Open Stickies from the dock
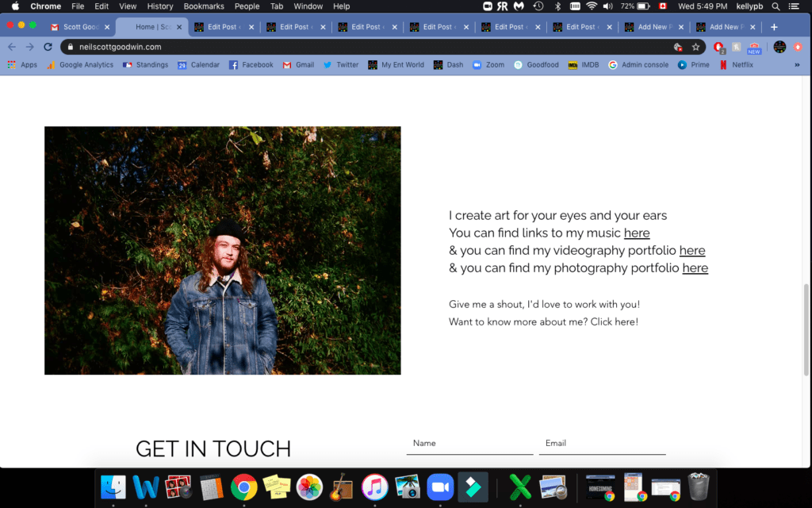Image resolution: width=812 pixels, height=508 pixels. tap(276, 487)
